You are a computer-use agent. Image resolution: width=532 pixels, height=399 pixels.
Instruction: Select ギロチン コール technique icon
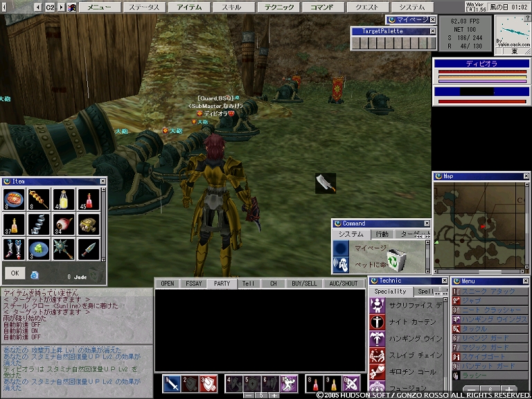click(x=378, y=372)
